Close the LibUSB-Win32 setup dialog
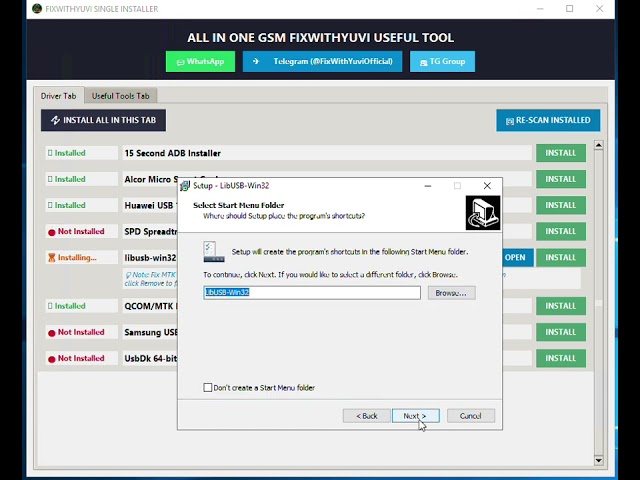 [x=487, y=186]
